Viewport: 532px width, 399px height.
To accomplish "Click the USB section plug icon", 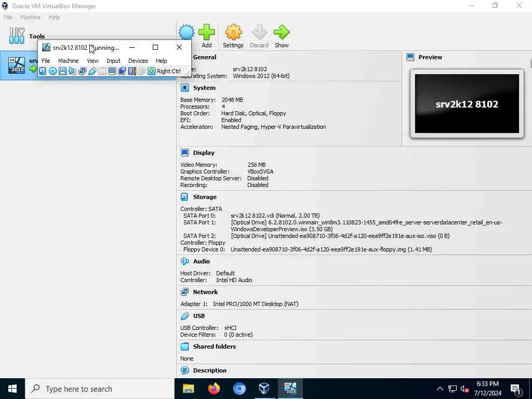I will pyautogui.click(x=184, y=316).
